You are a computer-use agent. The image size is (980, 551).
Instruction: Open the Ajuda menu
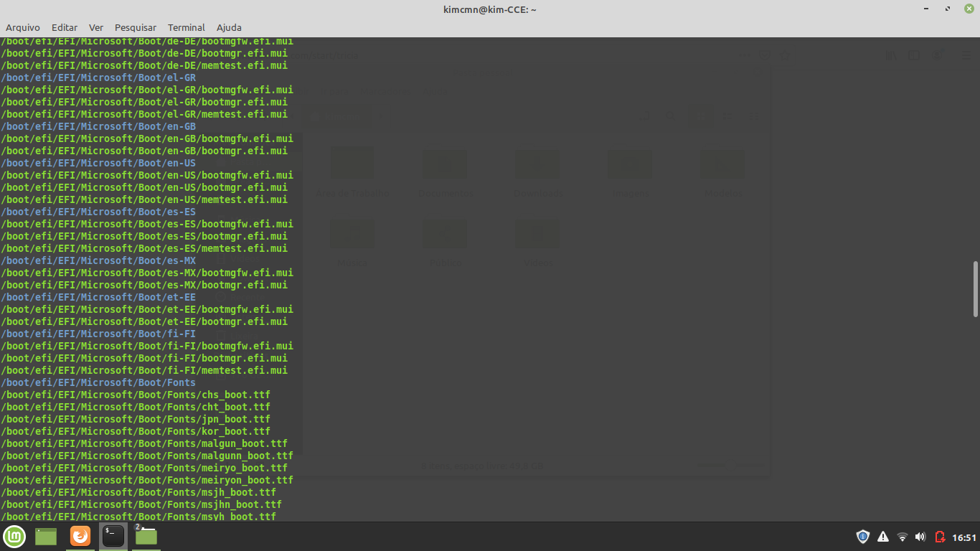[x=229, y=27]
